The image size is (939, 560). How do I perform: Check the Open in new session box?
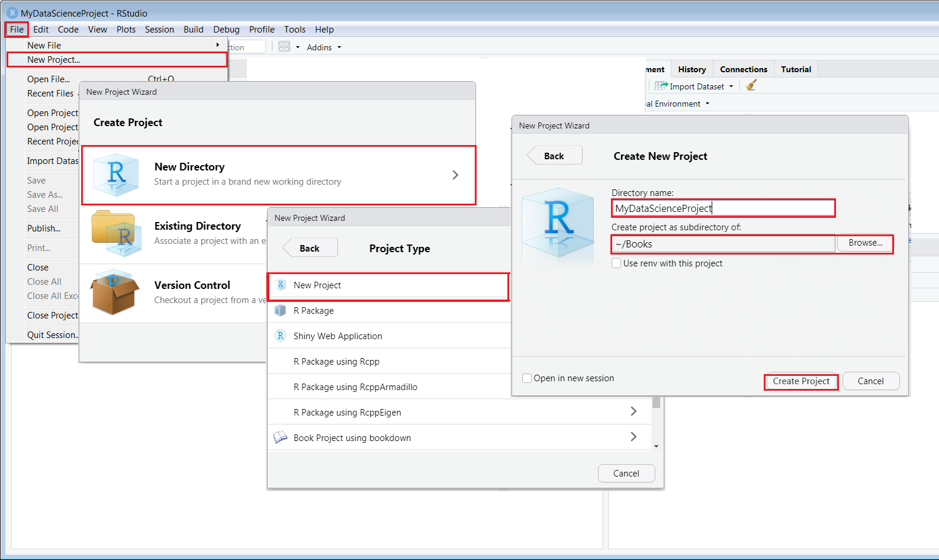(x=527, y=378)
